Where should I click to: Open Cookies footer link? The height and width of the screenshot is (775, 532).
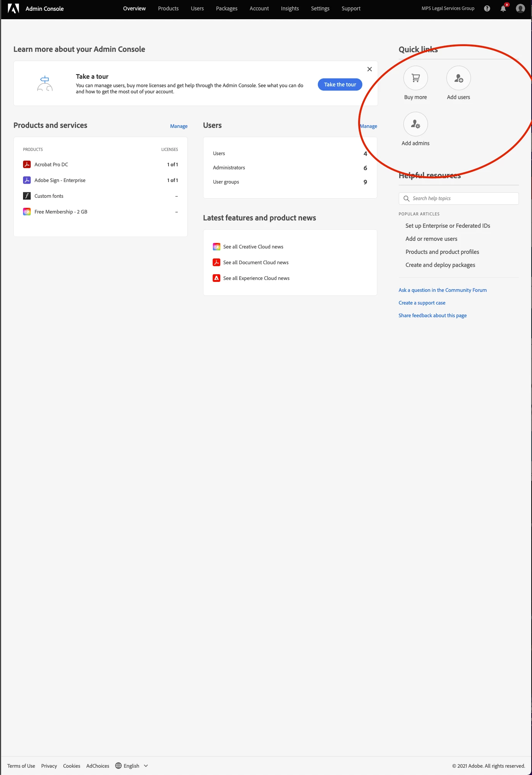click(72, 766)
